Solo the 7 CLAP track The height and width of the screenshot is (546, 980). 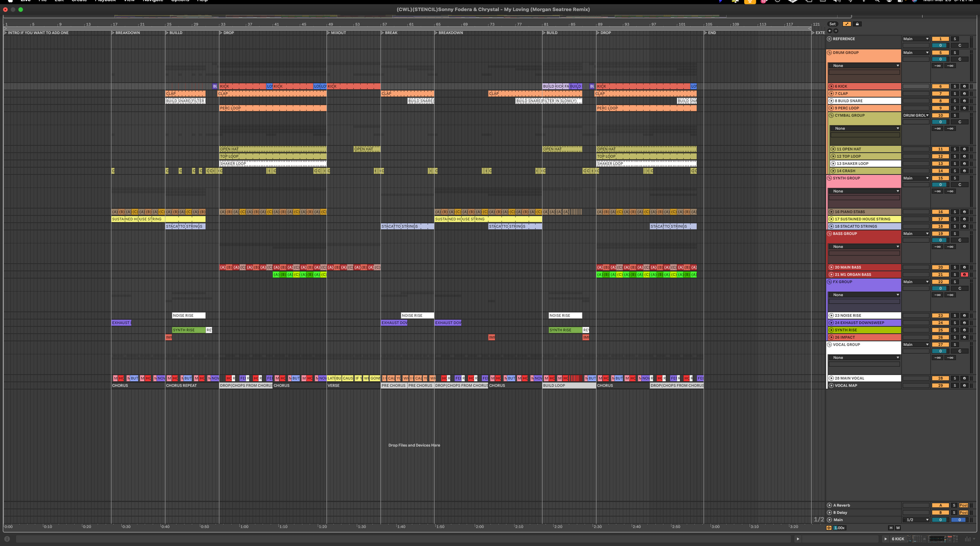(954, 94)
